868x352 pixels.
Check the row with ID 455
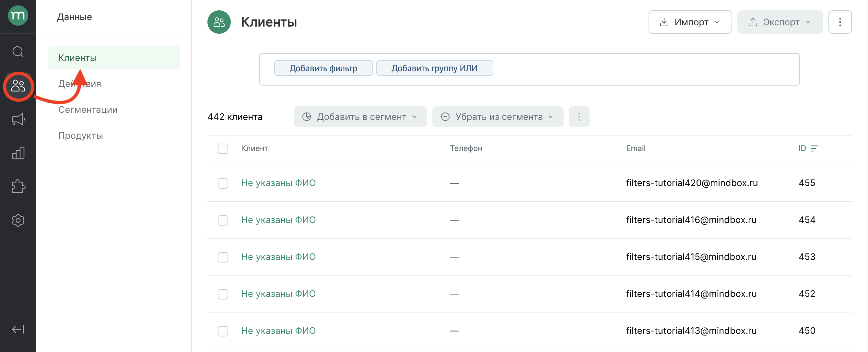223,183
